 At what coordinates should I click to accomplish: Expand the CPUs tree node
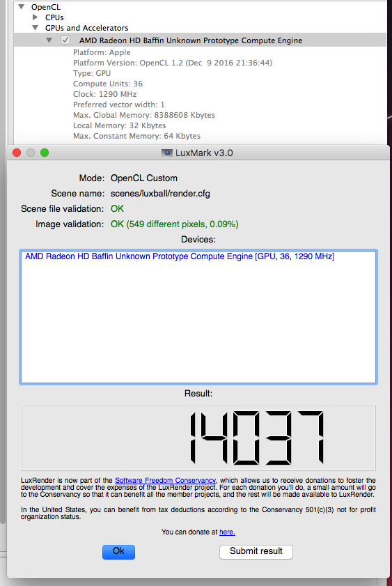coord(35,17)
